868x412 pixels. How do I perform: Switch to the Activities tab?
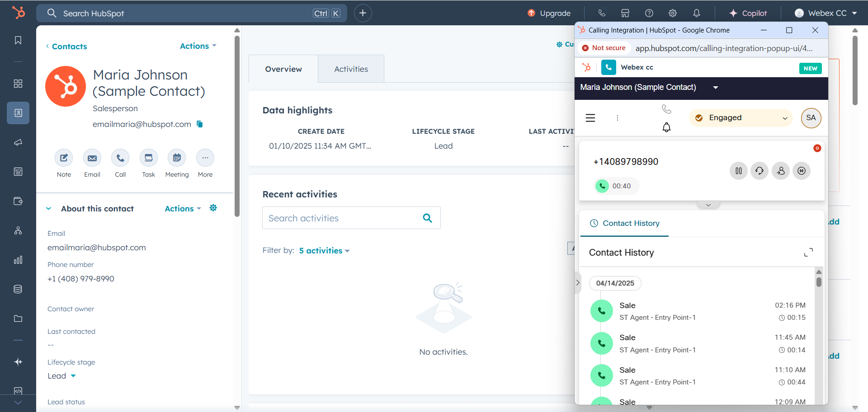click(x=351, y=69)
